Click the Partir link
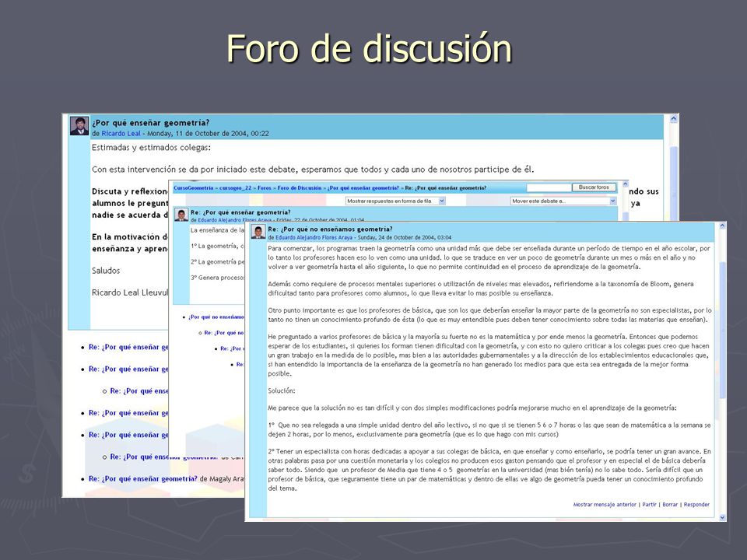The height and width of the screenshot is (560, 747). [x=649, y=504]
